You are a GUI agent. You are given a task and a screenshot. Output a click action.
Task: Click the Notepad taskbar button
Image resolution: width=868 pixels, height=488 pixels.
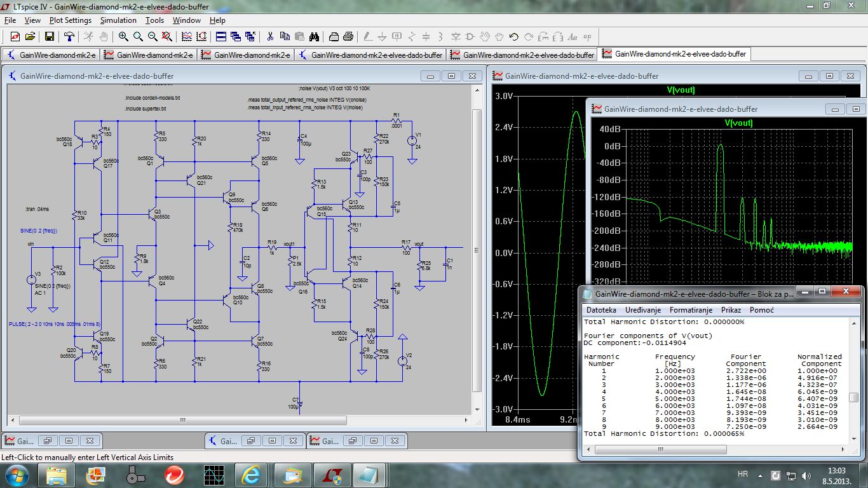pos(369,475)
